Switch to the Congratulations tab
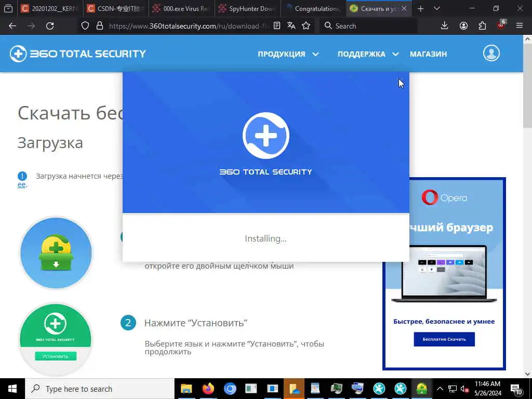This screenshot has width=532, height=399. click(313, 8)
